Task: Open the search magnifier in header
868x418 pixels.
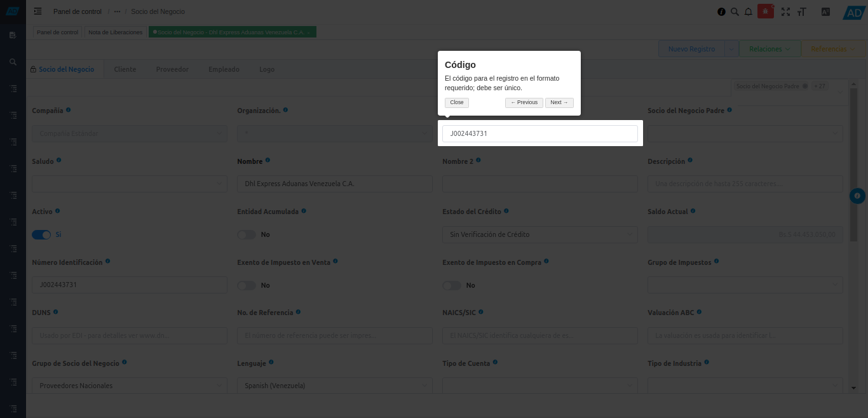Action: point(735,11)
